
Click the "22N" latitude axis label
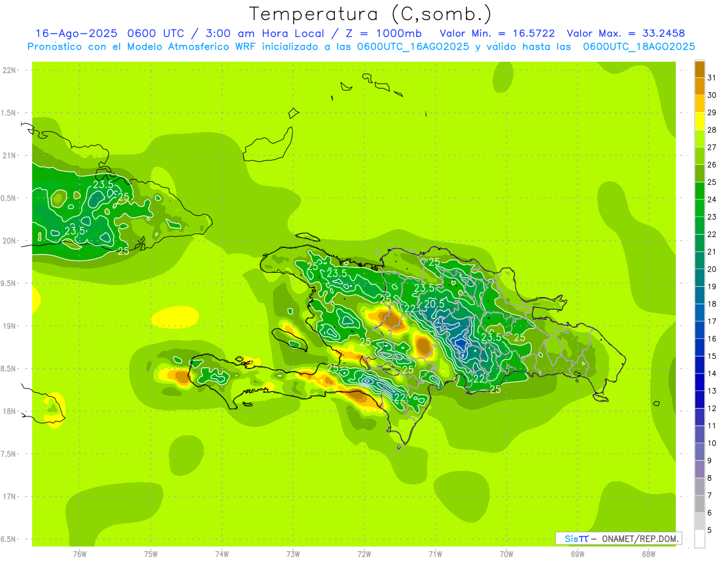click(x=10, y=70)
